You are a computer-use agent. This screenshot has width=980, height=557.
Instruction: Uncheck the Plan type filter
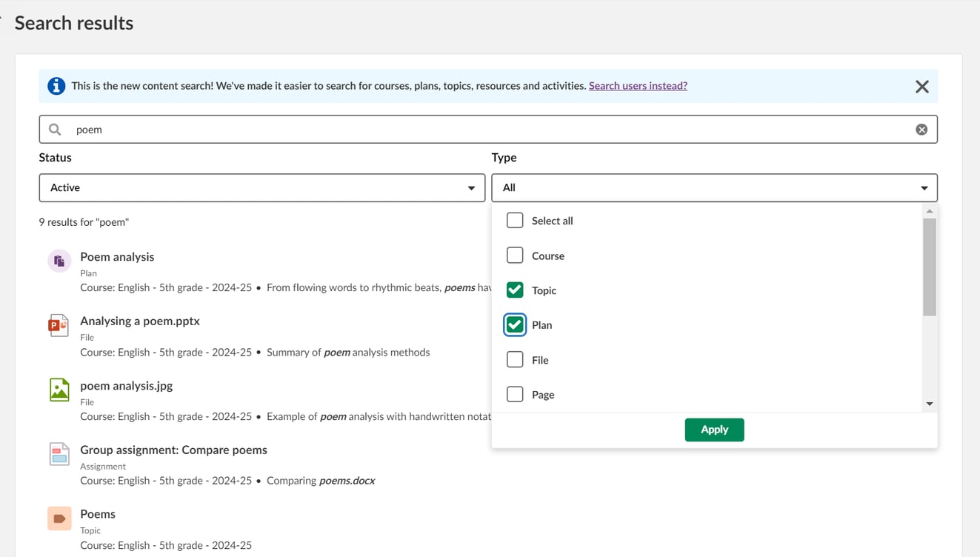pyautogui.click(x=515, y=325)
